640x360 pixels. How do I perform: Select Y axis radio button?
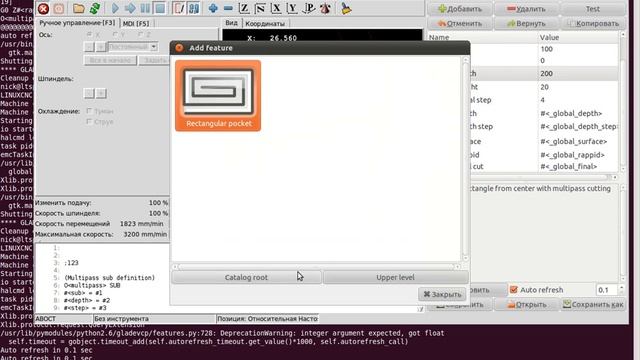click(115, 35)
